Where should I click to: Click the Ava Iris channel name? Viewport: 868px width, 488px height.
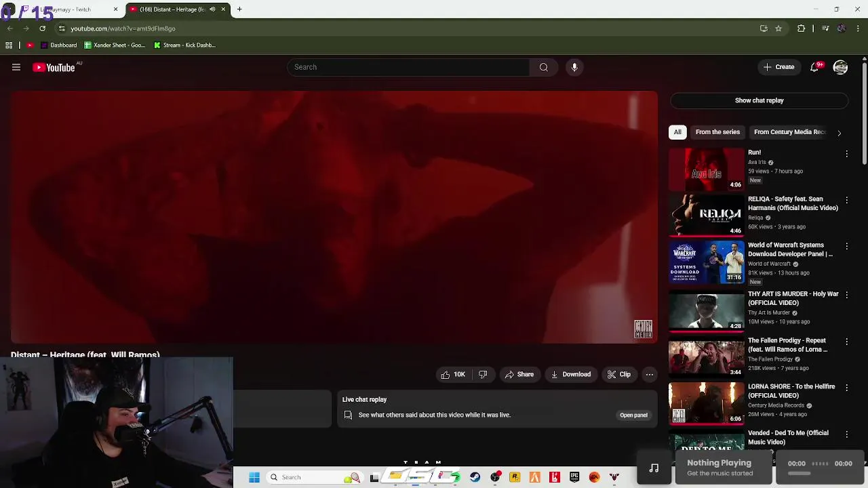(757, 162)
